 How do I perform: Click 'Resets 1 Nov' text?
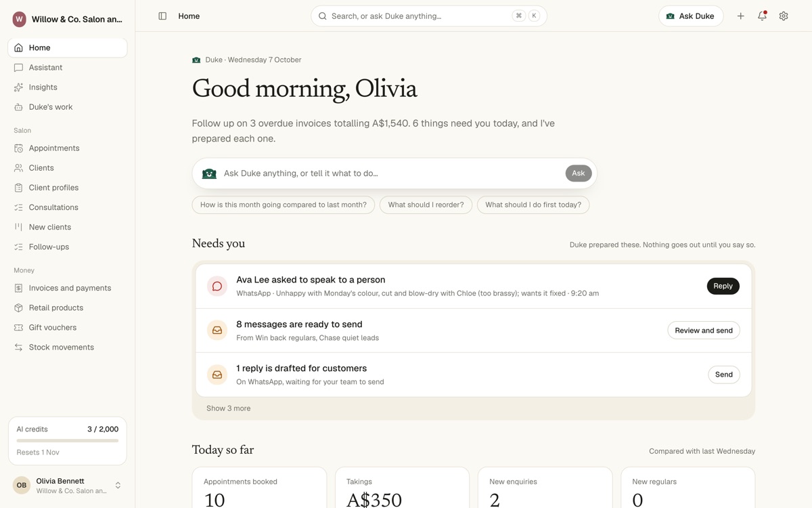[38, 452]
